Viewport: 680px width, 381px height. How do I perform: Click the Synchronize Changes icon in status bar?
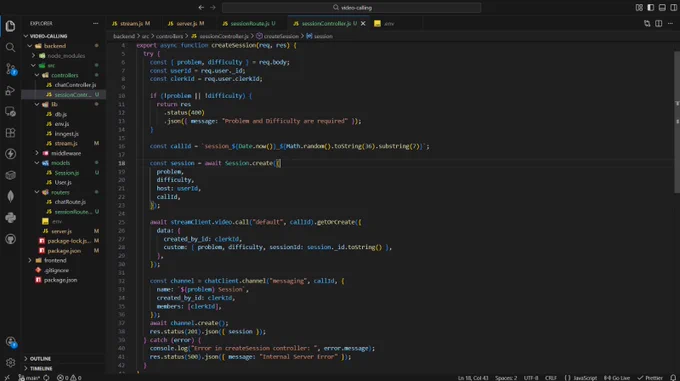coord(46,378)
